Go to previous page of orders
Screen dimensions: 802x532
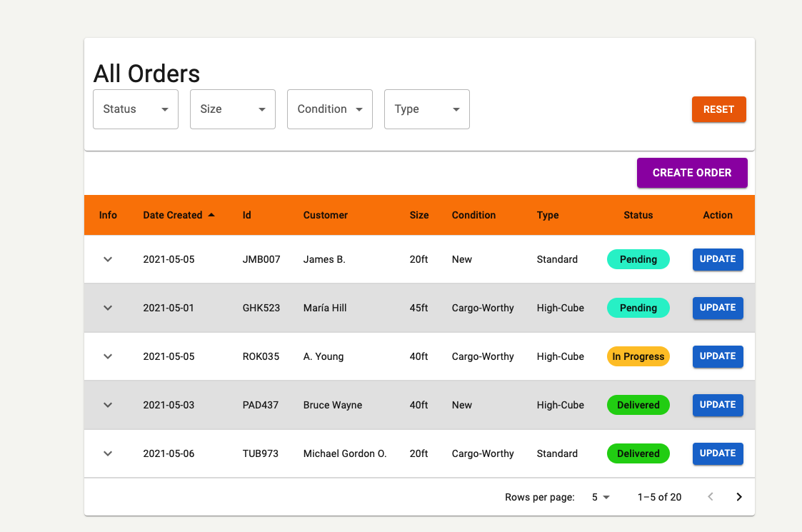[x=711, y=497]
